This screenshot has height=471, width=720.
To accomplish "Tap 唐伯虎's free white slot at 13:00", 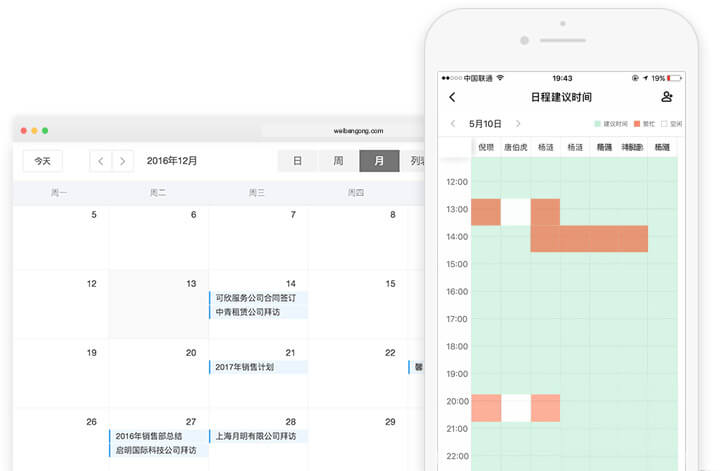I will click(x=515, y=212).
